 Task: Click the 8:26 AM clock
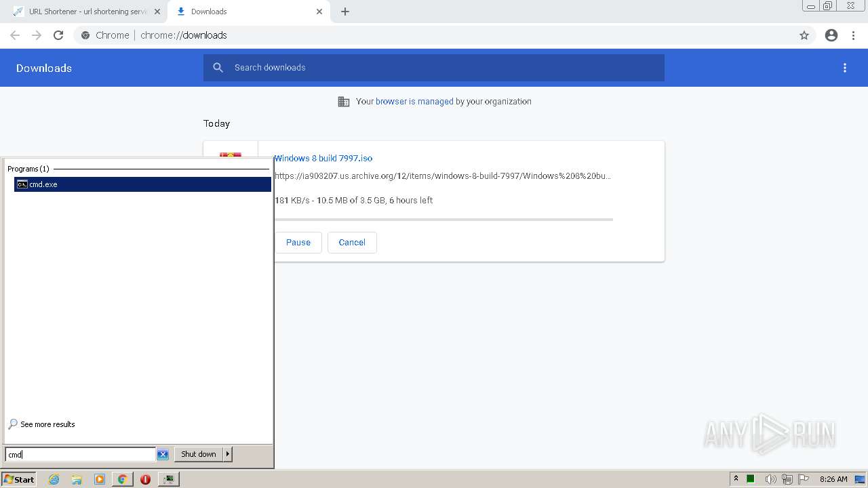click(833, 479)
